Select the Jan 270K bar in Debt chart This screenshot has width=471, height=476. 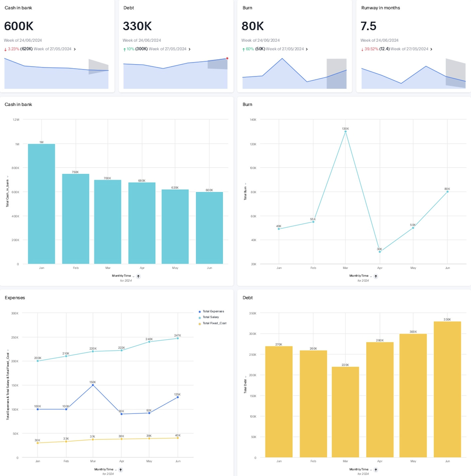[x=279, y=402]
